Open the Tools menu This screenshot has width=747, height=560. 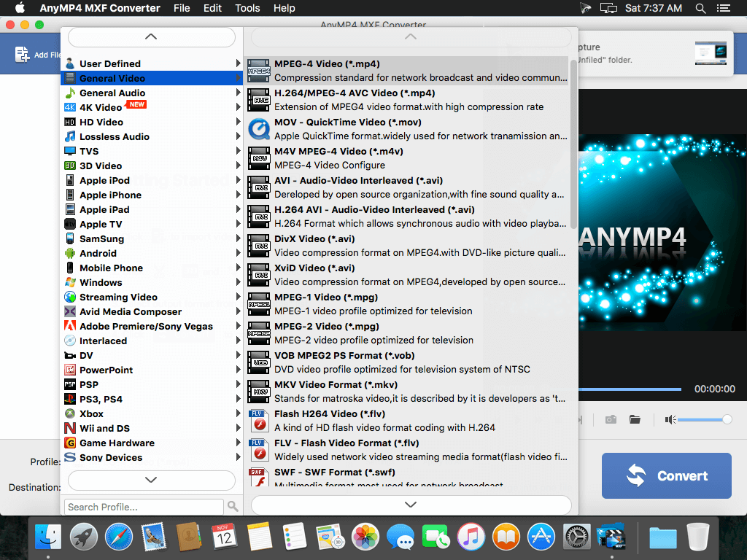click(x=247, y=8)
